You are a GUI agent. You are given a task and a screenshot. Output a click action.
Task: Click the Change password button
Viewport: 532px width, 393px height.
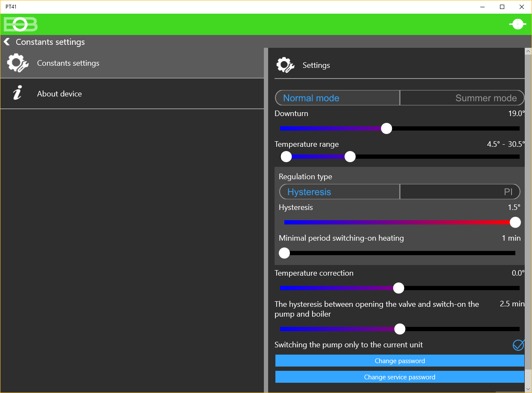pos(400,361)
